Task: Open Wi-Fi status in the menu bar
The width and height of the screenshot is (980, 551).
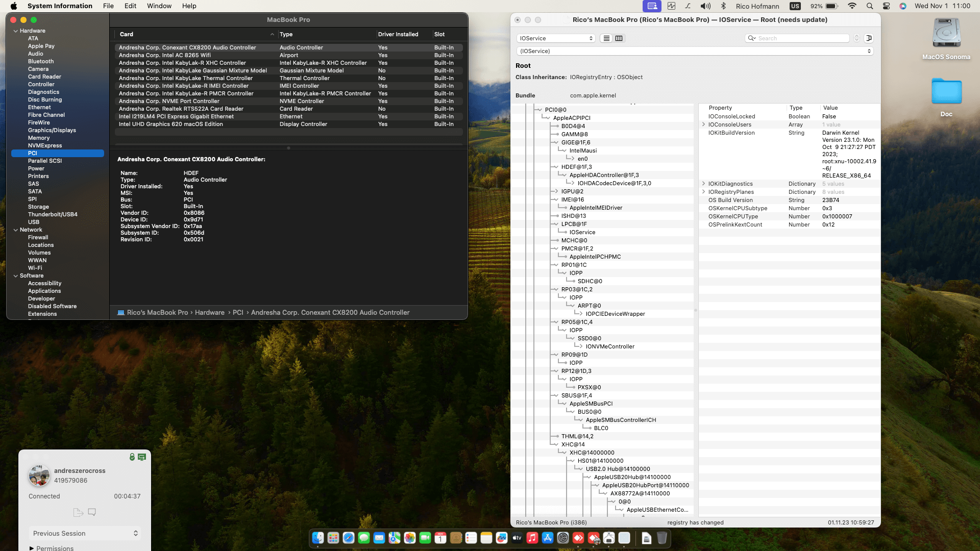Action: 852,6
